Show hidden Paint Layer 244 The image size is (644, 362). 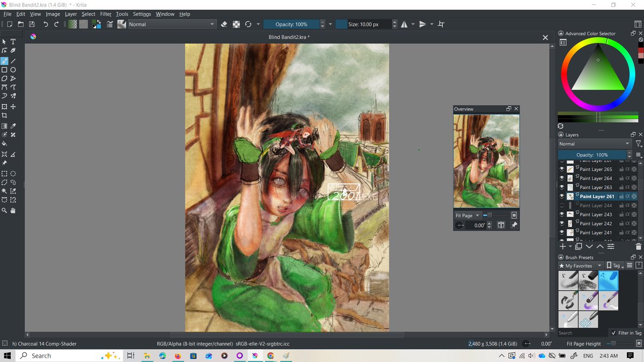(x=562, y=205)
